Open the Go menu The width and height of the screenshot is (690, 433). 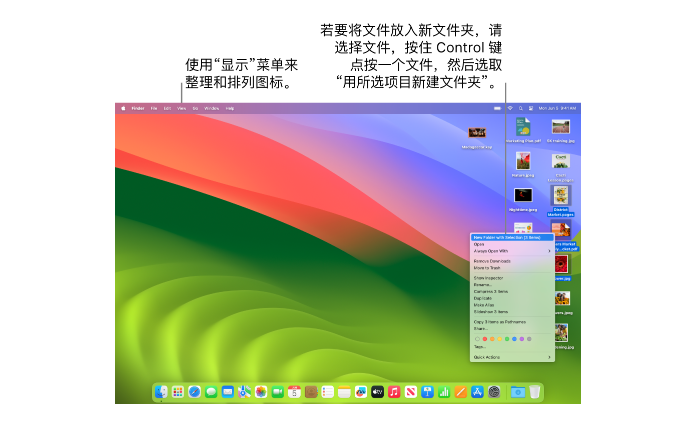click(x=195, y=108)
